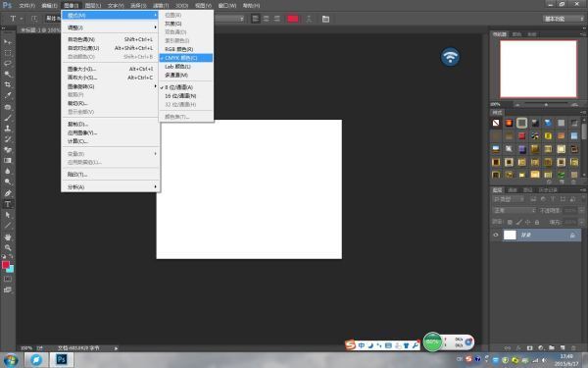Left-align text in options bar
Screen dimensions: 588x368
[256, 19]
